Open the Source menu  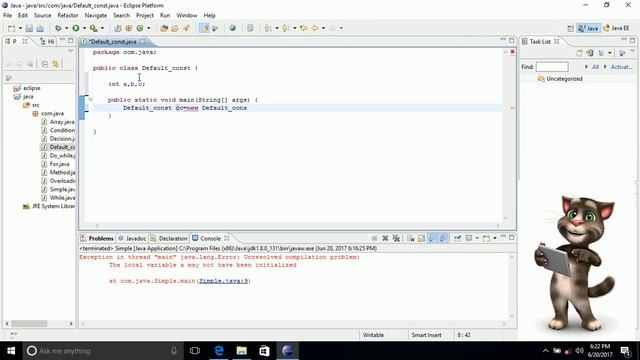(42, 16)
